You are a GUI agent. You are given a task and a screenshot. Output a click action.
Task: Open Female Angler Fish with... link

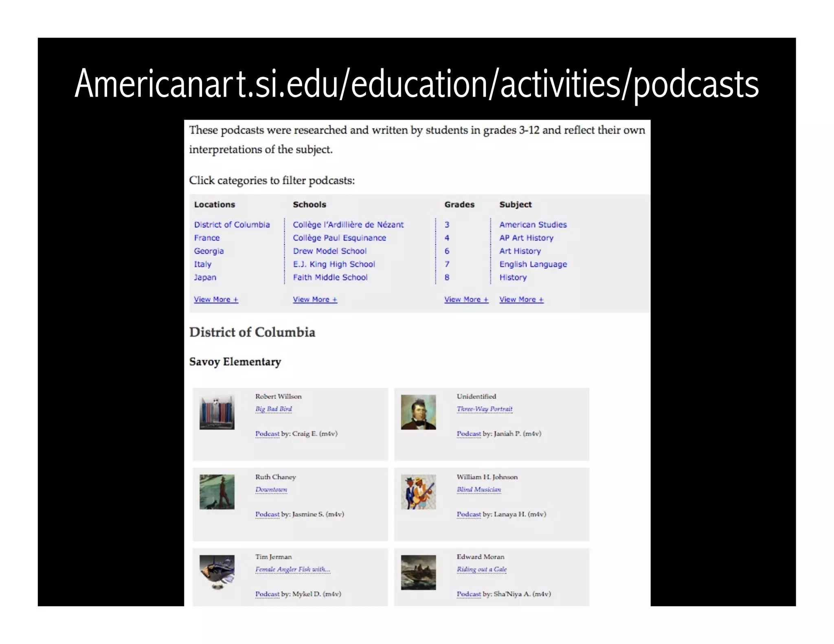point(293,570)
